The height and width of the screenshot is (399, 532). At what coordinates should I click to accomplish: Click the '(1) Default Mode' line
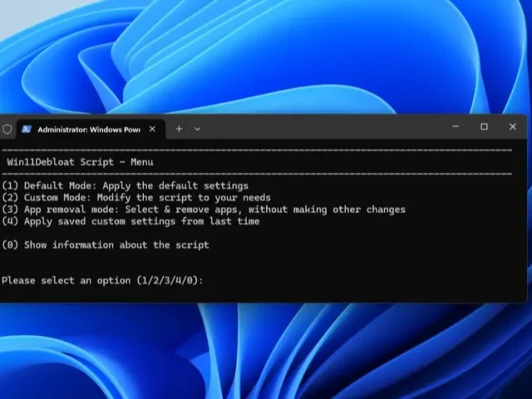pos(126,186)
